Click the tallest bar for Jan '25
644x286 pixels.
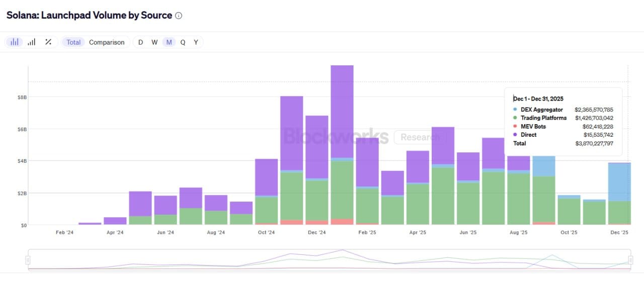(342, 145)
